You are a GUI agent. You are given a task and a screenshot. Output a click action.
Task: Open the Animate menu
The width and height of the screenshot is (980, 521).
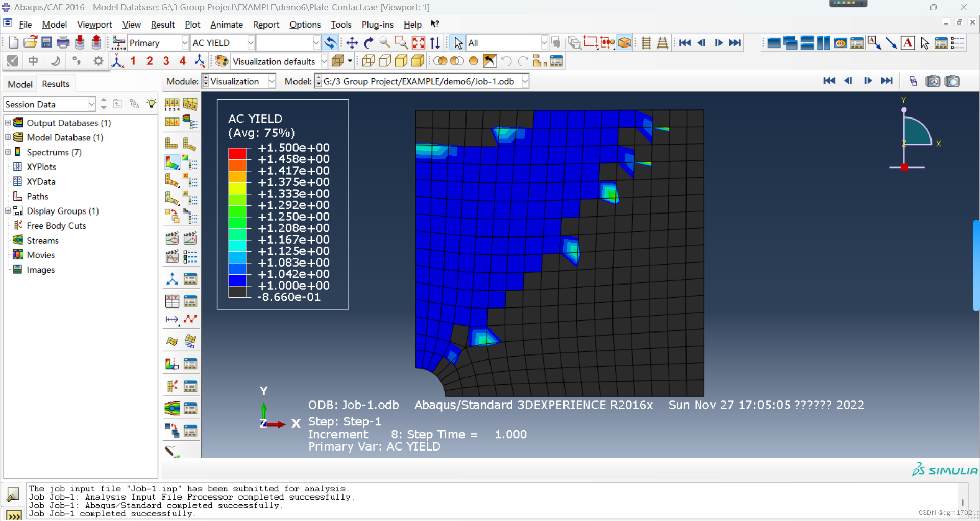tap(227, 25)
